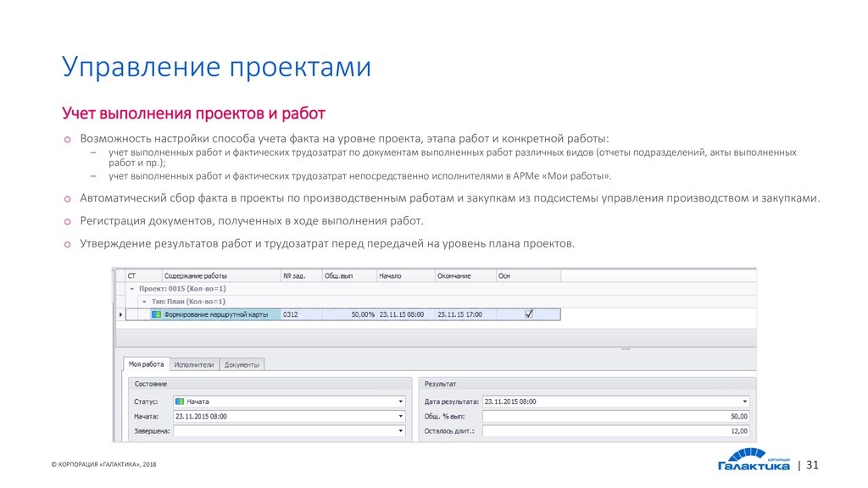
Task: Sort by the Окончание column header
Action: pyautogui.click(x=465, y=275)
